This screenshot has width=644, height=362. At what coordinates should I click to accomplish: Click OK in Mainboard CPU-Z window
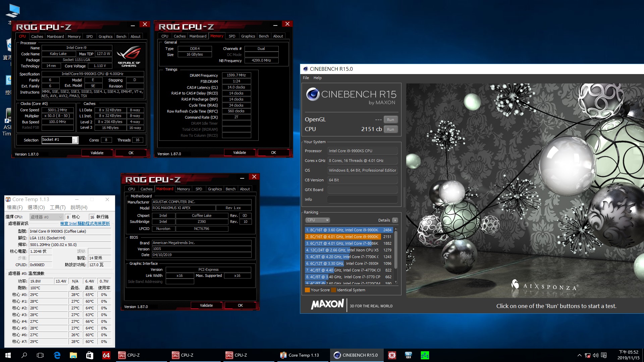tap(240, 305)
